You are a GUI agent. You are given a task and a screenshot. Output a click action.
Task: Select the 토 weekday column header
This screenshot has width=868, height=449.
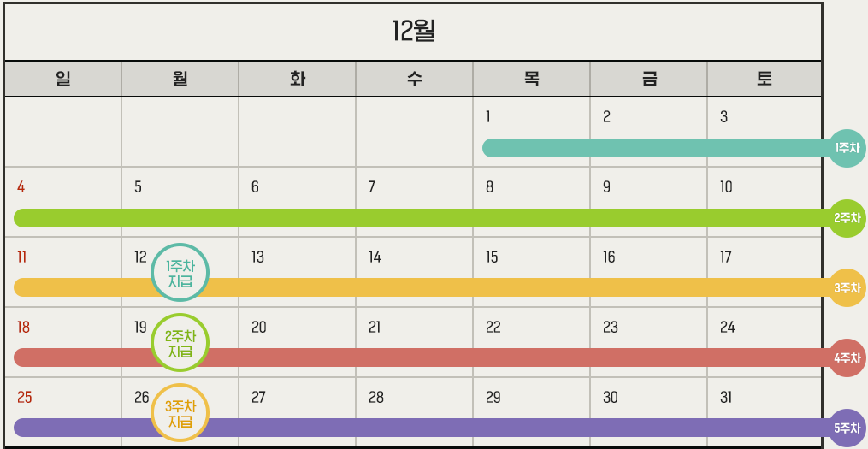pos(765,79)
